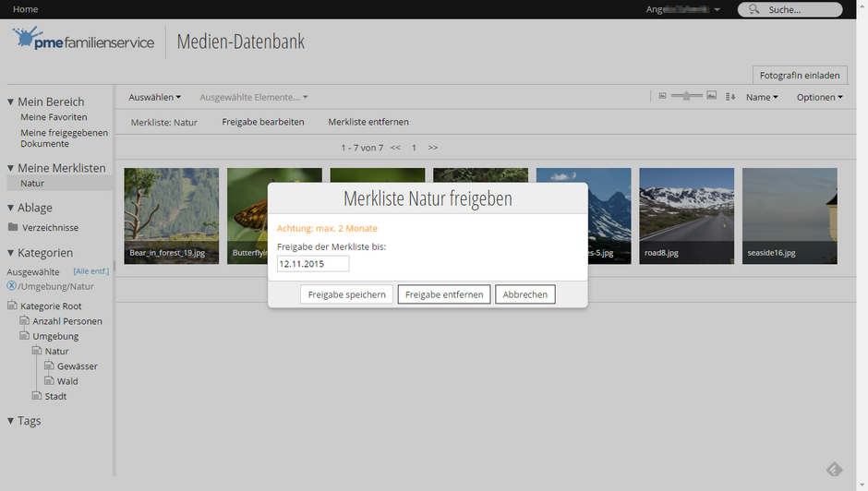This screenshot has width=868, height=491.
Task: Click the small thumbnail size icon
Action: click(662, 96)
